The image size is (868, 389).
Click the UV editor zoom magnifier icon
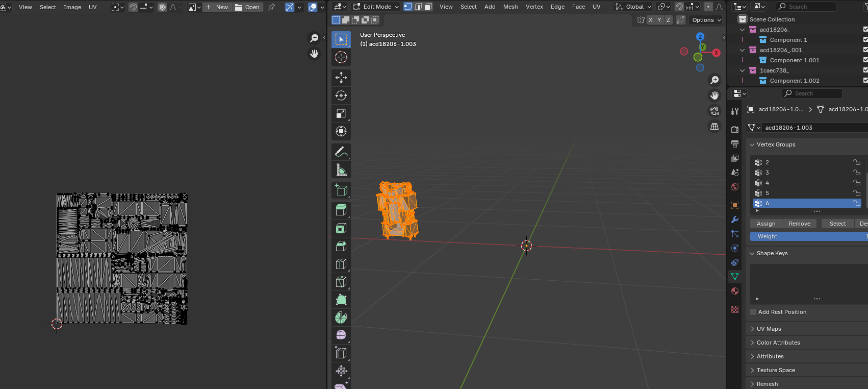coord(314,38)
